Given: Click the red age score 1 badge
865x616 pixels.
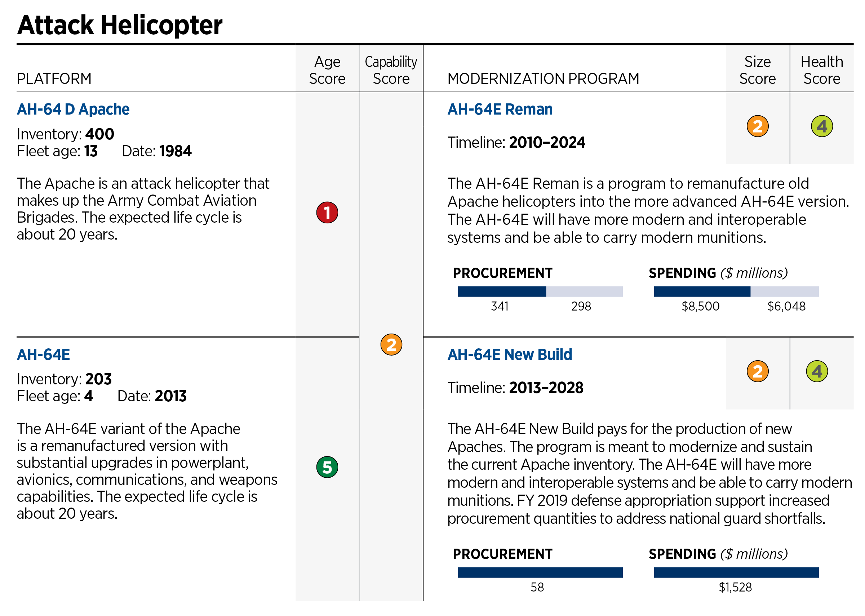Looking at the screenshot, I should click(327, 213).
